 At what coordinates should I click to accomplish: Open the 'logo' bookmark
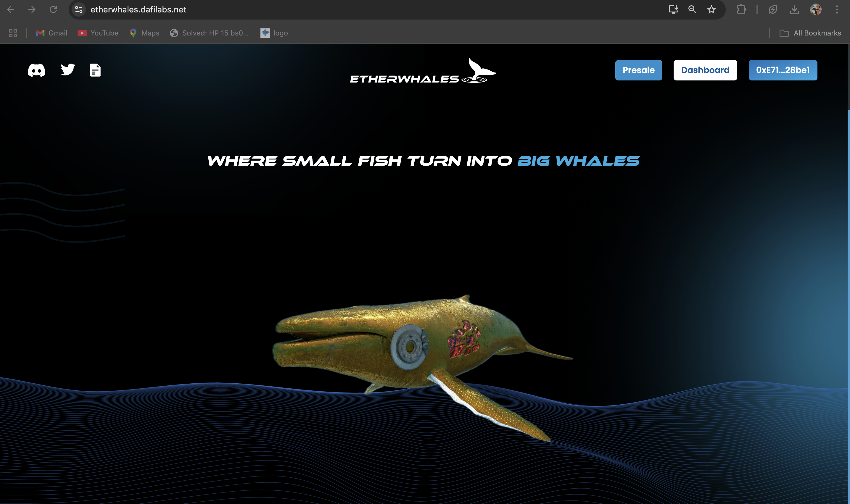coord(274,33)
